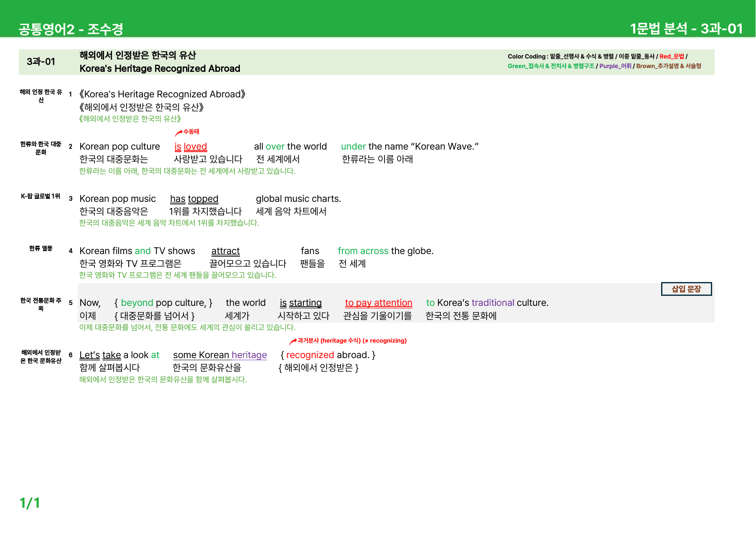Click the red legend entry Red_문법
Viewport: 756px width, 534px height.
672,56
